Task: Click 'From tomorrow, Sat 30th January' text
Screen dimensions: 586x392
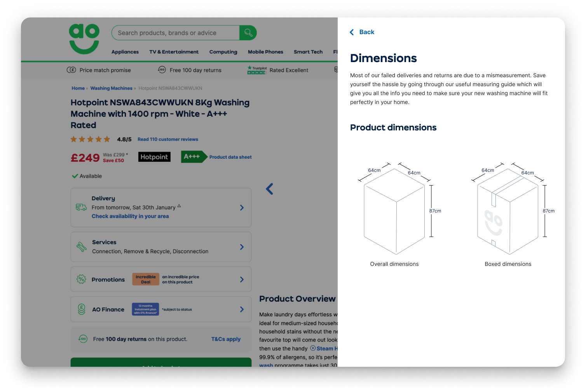Action: point(134,208)
